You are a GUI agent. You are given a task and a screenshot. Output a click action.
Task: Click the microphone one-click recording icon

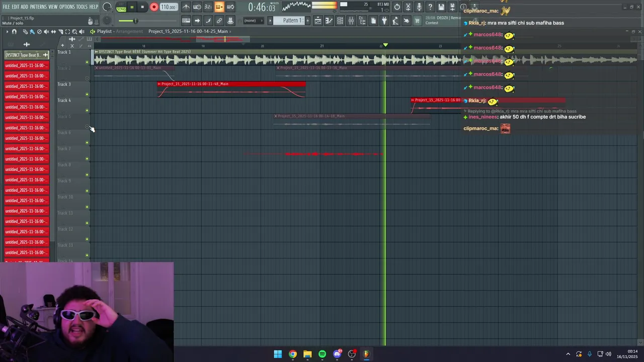(419, 7)
